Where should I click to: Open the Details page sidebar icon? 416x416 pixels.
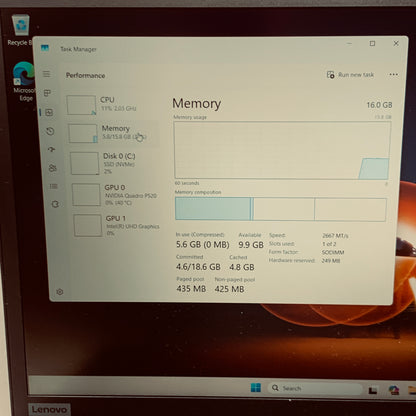pyautogui.click(x=54, y=186)
